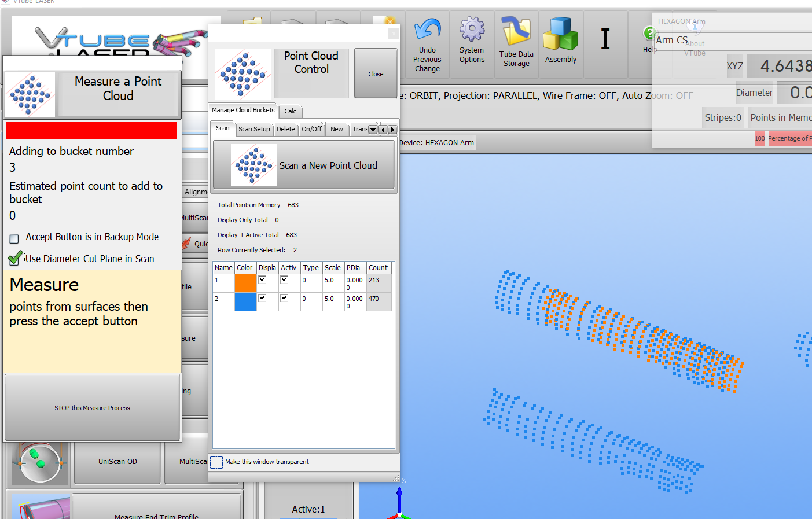Click the Arm CS label

pyautogui.click(x=671, y=40)
